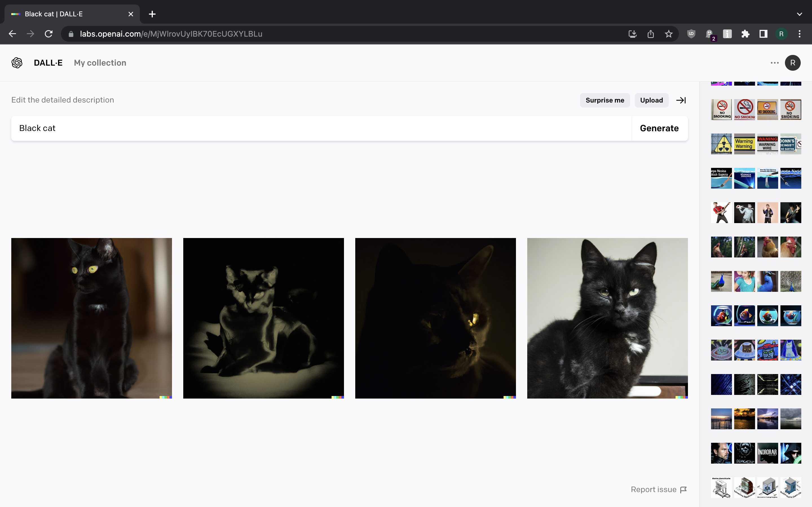Screen dimensions: 812x507
Task: Click the browser share icon
Action: pyautogui.click(x=650, y=34)
